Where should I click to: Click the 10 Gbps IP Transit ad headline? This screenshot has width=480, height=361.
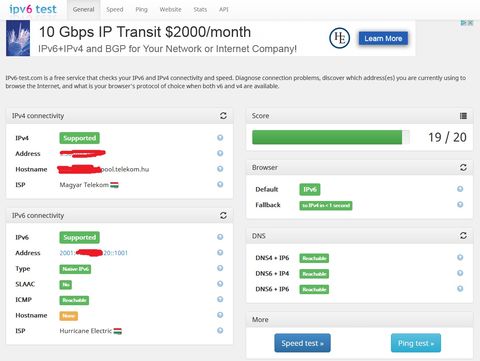[145, 32]
